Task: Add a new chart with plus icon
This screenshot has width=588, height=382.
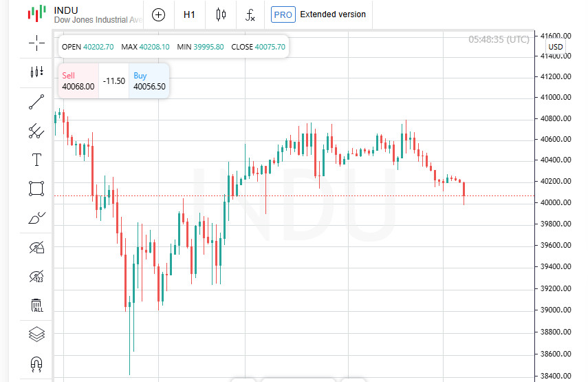Action: click(x=158, y=14)
